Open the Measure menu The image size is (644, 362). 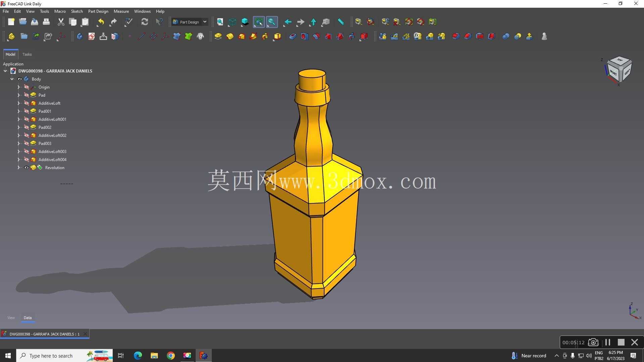[121, 11]
